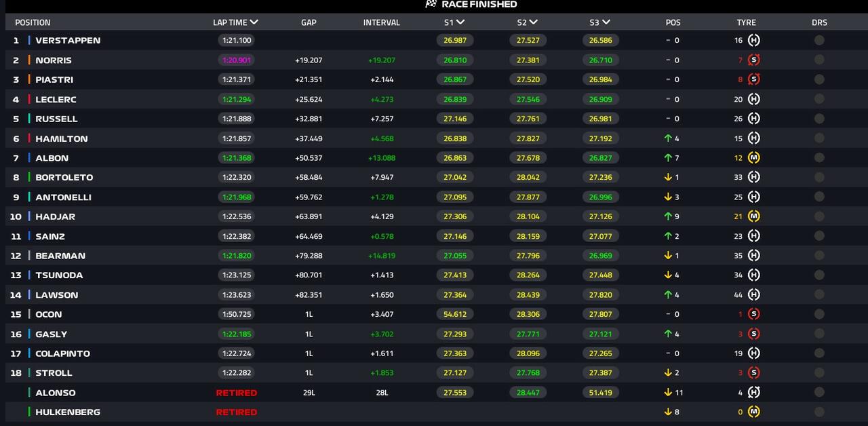868x426 pixels.
Task: Open the S2 sector column dropdown
Action: (534, 22)
